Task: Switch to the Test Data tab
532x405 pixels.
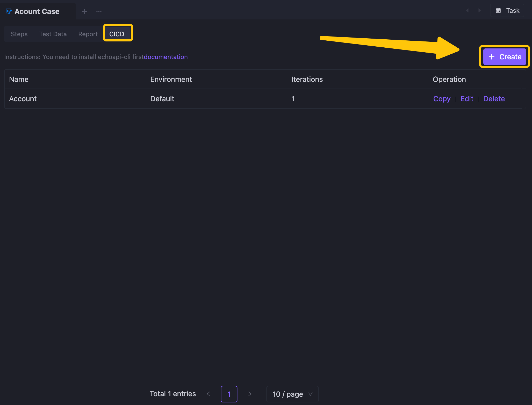Action: click(x=53, y=34)
